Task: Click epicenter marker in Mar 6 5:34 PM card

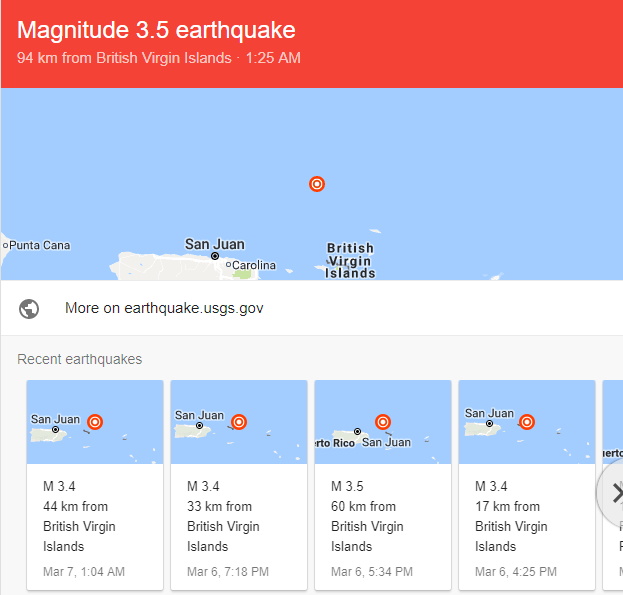Action: click(383, 422)
